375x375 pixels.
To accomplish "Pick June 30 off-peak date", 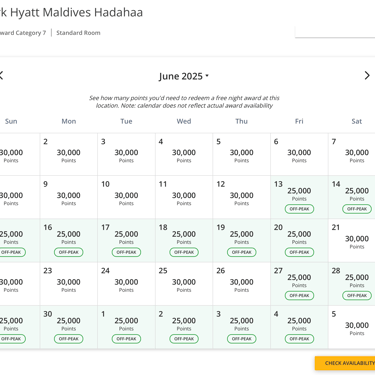I will (69, 327).
